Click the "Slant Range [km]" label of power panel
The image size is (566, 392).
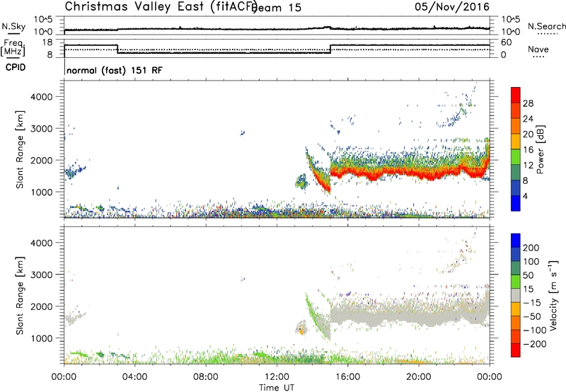pyautogui.click(x=20, y=149)
